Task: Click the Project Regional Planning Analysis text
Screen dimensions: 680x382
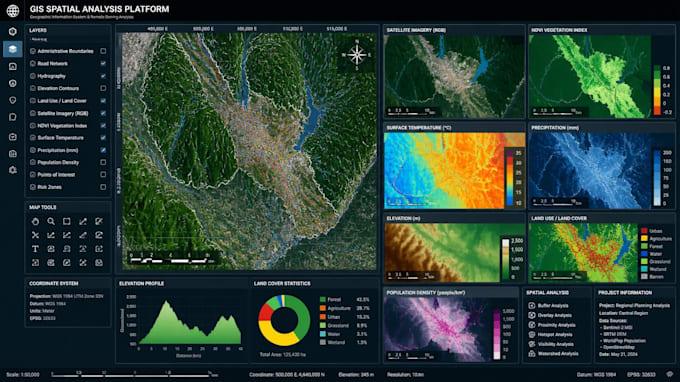Action: 634,306
